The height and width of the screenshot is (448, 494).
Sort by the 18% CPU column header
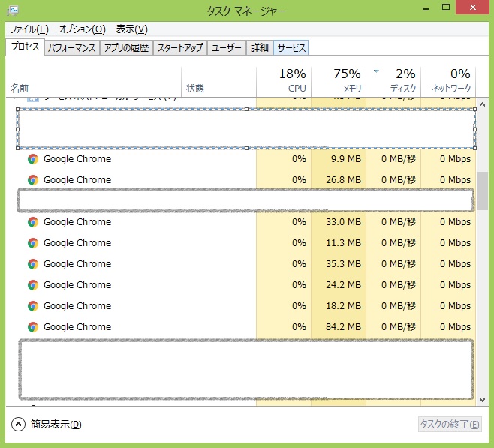pos(284,82)
